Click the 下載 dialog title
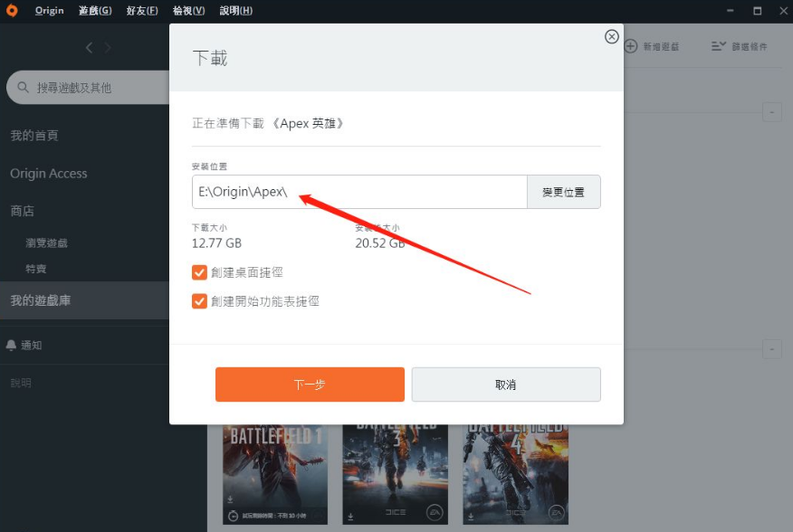Screen dimensions: 793x532 pyautogui.click(x=210, y=58)
